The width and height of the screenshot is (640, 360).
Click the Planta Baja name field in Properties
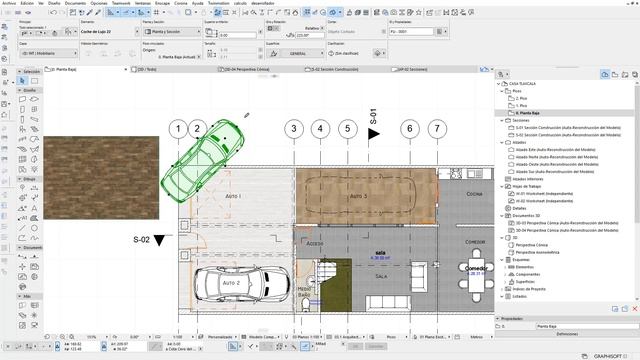[x=587, y=327]
